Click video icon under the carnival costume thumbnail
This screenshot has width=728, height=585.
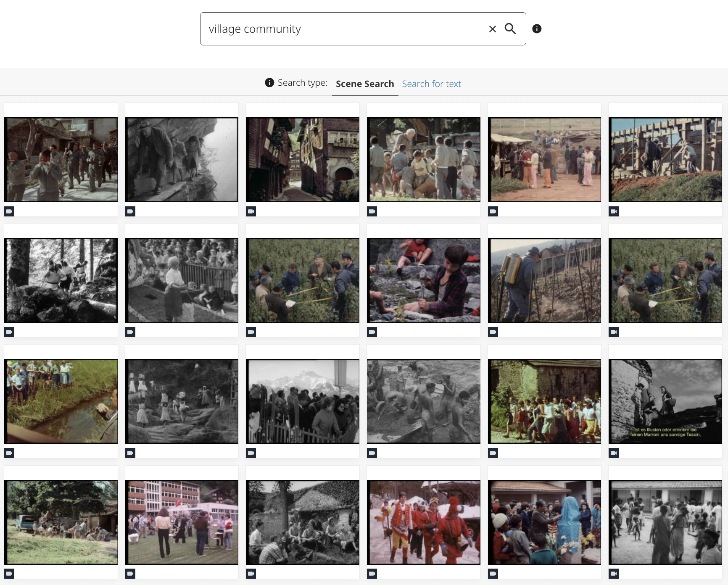tap(372, 574)
